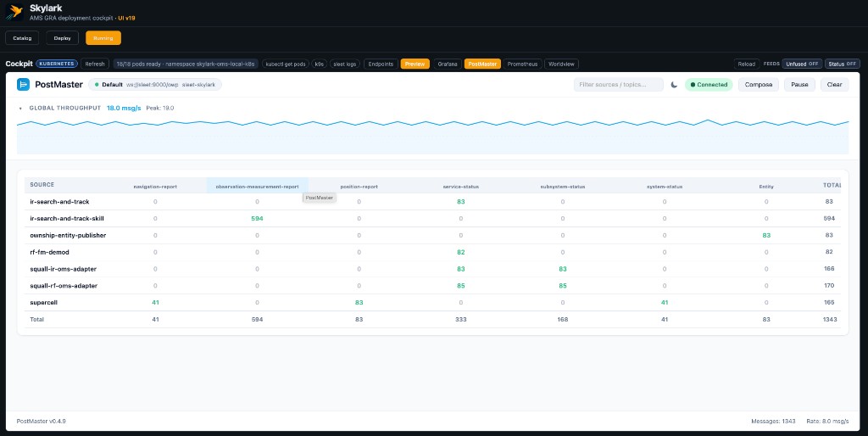This screenshot has width=868, height=436.
Task: Toggle the Unfused feed switch
Action: pyautogui.click(x=802, y=64)
